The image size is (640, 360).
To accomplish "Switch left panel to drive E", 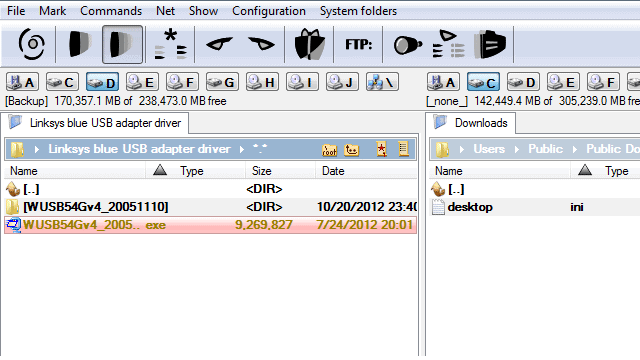I will [142, 82].
